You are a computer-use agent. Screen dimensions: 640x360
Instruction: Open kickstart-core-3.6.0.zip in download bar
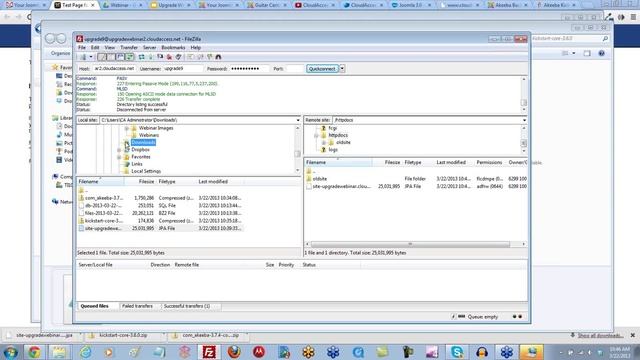(x=123, y=336)
